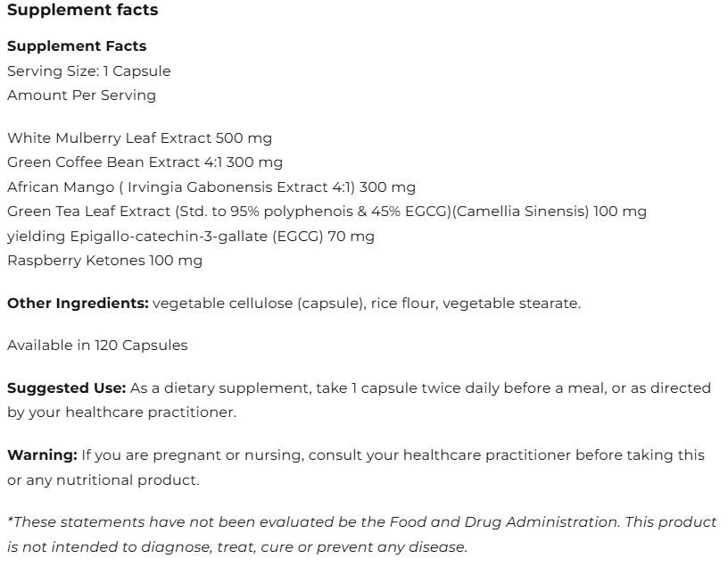Click the Raspberry Ketones 100 mg line

[104, 261]
